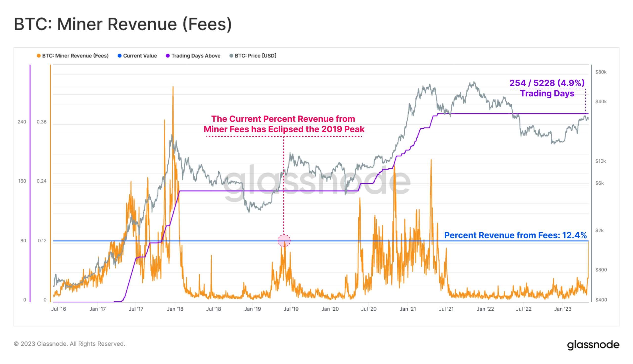
Task: Toggle the 'Trading Days Above' legend label
Action: (x=196, y=56)
